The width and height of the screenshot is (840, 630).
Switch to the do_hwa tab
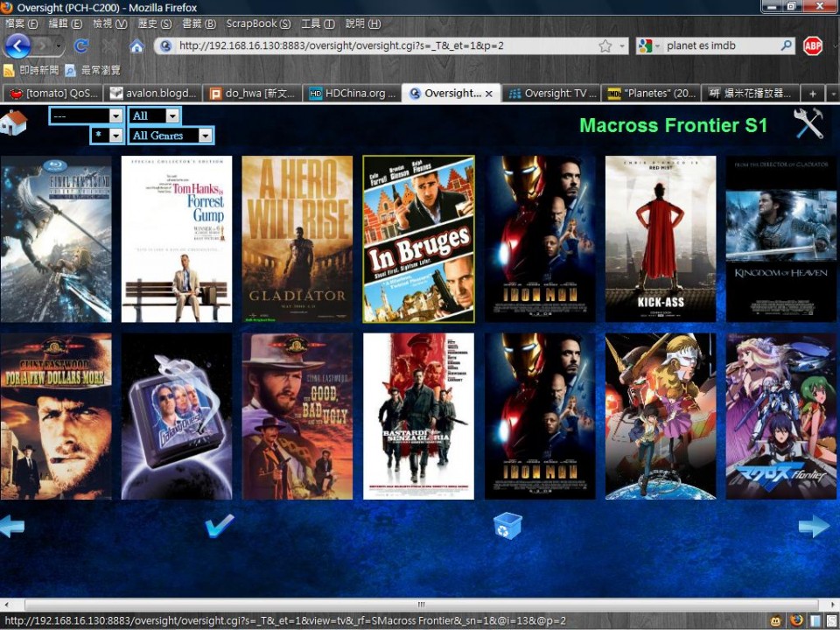(252, 94)
